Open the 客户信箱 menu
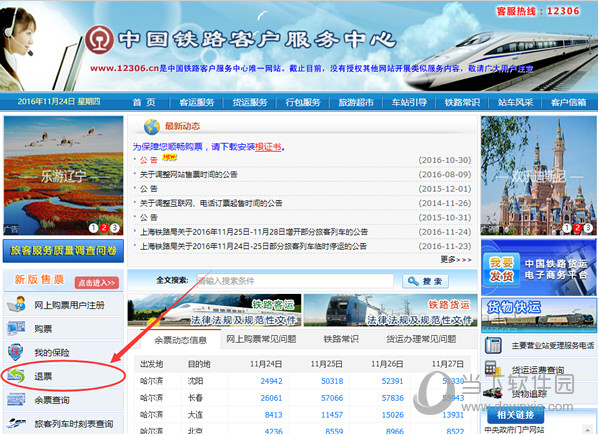Screen dimensions: 598x436 tap(568, 102)
